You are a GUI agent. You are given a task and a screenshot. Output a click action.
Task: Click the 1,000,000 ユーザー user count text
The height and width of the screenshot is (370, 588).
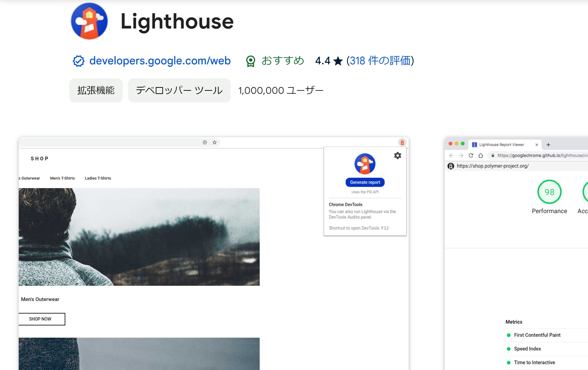[281, 90]
